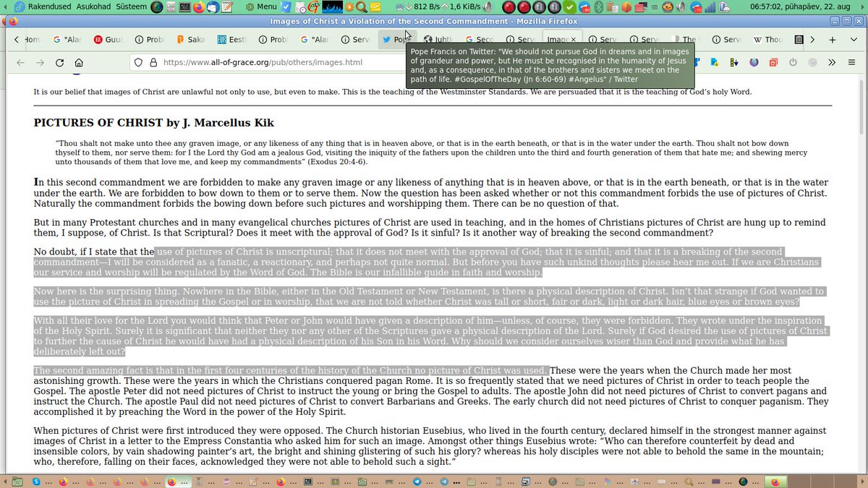Screen dimensions: 868x488
Task: Go to Firefox home page icon
Action: [x=79, y=62]
